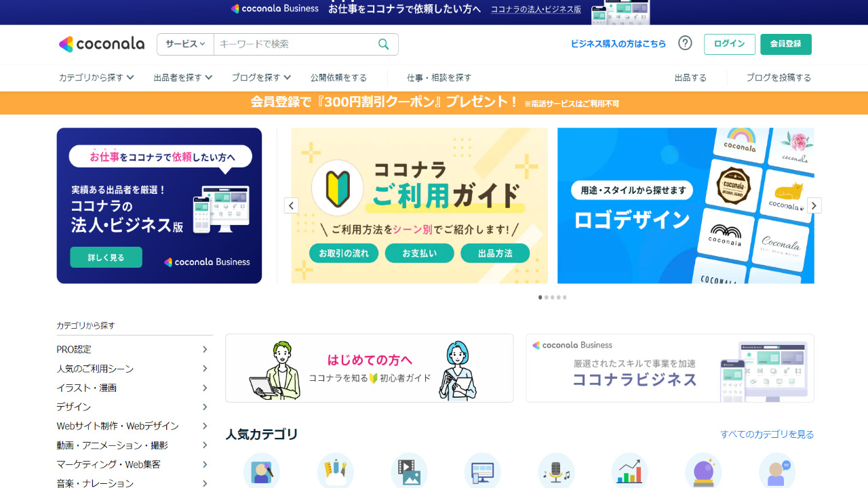Image resolution: width=868 pixels, height=488 pixels.
Task: Select PRO認定 category text
Action: pos(74,350)
